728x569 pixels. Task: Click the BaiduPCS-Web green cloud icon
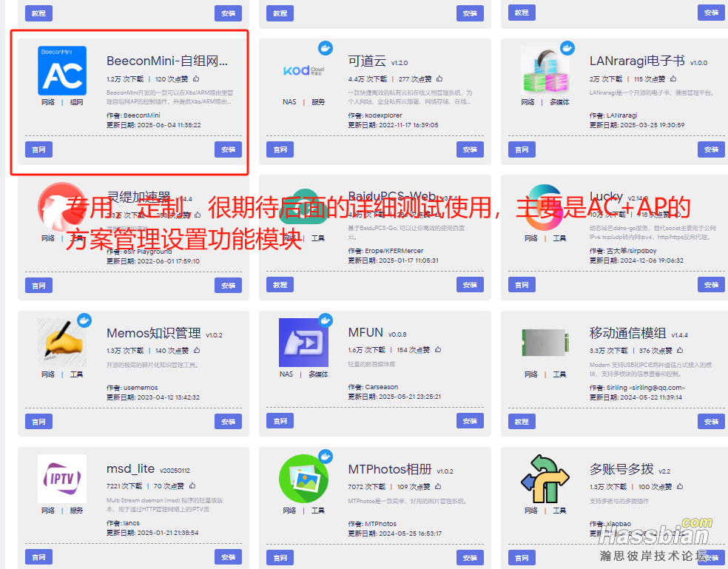click(x=303, y=207)
